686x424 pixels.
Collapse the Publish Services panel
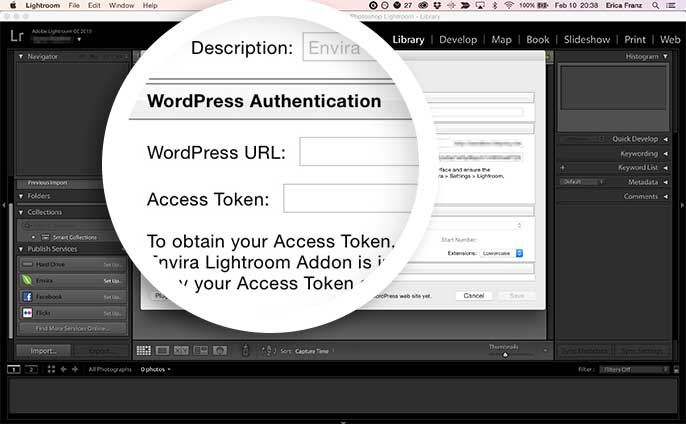pyautogui.click(x=21, y=249)
